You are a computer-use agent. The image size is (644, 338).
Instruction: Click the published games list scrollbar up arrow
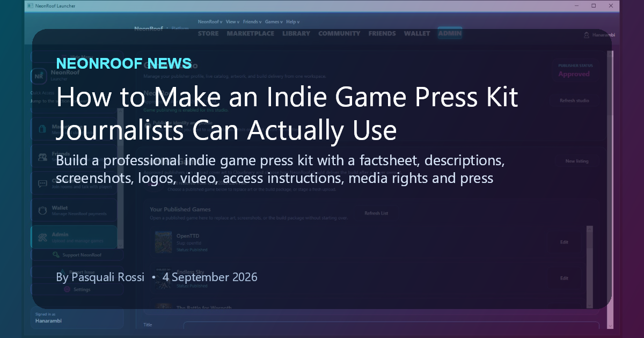point(590,229)
